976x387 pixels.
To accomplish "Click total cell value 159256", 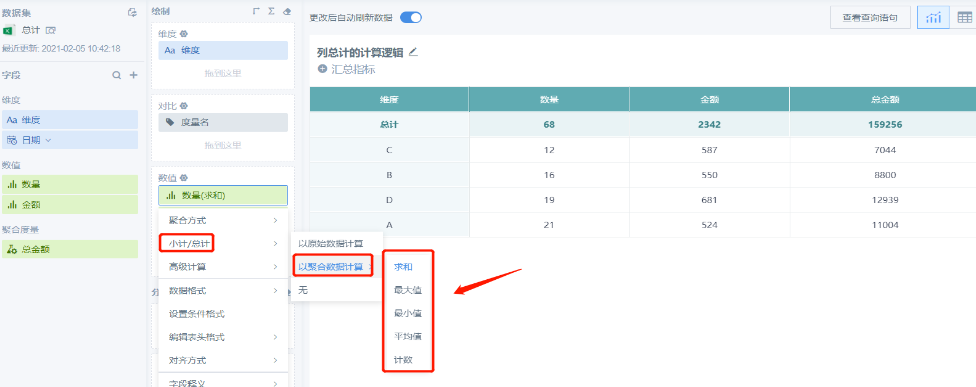I will pyautogui.click(x=883, y=124).
